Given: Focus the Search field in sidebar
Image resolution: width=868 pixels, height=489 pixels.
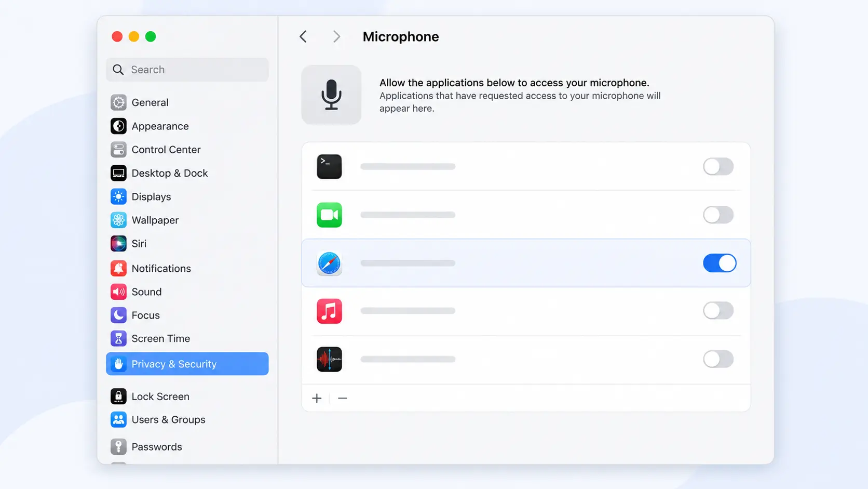Looking at the screenshot, I should (187, 70).
